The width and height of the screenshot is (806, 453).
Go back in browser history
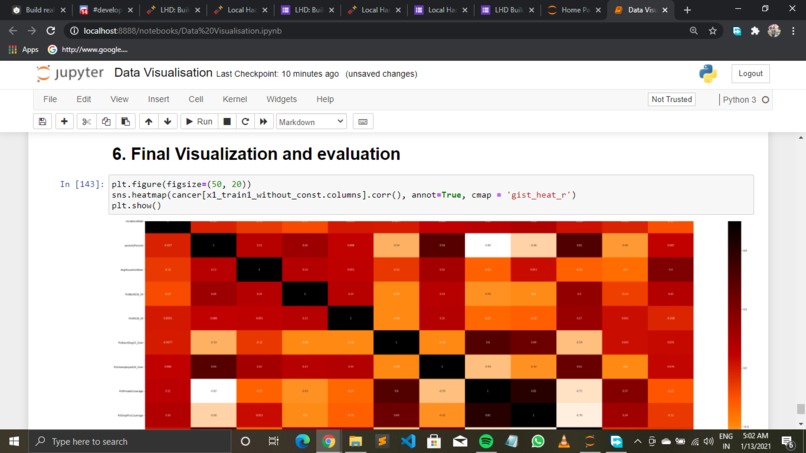point(13,31)
